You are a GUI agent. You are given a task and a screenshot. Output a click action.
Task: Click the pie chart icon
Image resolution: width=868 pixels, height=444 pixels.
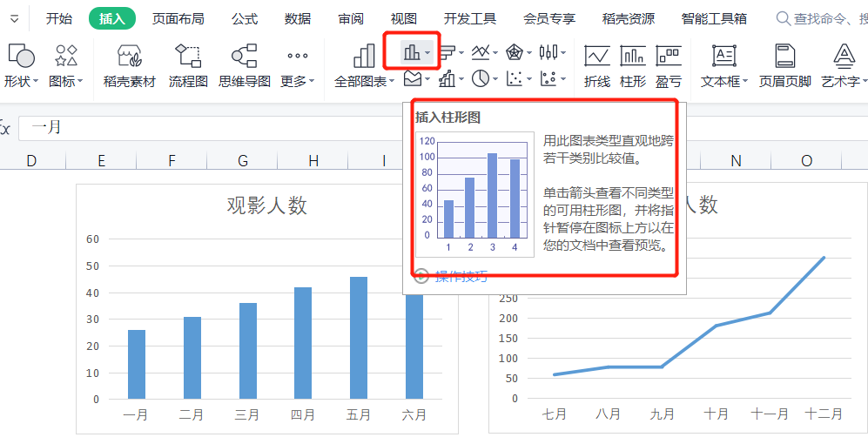480,79
